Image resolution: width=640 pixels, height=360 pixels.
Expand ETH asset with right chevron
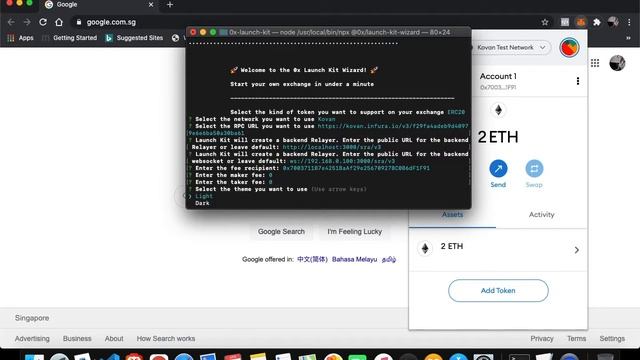point(576,250)
